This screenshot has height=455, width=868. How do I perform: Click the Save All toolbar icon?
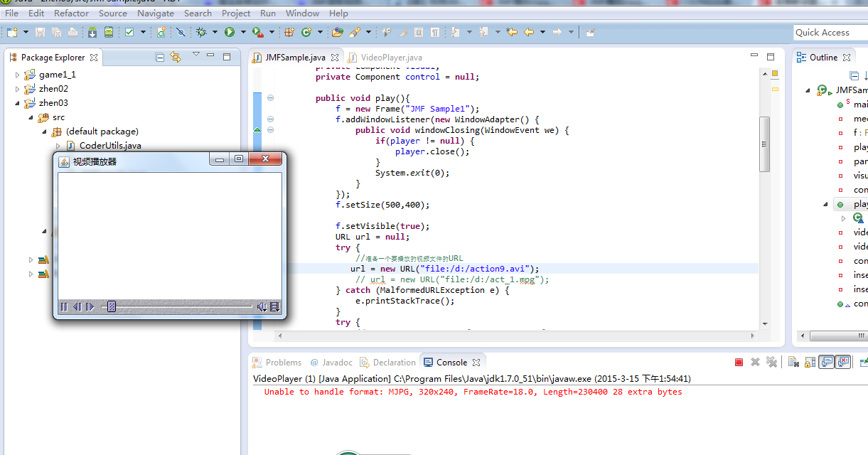pyautogui.click(x=56, y=32)
